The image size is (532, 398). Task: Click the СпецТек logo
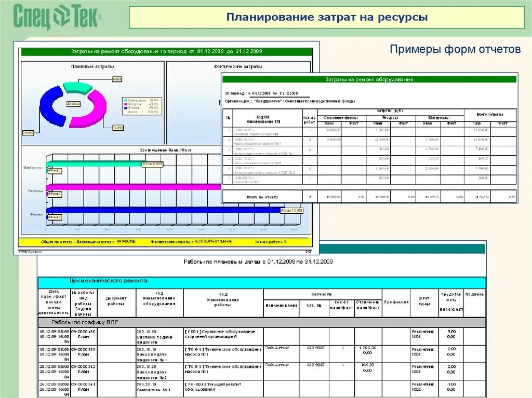57,17
